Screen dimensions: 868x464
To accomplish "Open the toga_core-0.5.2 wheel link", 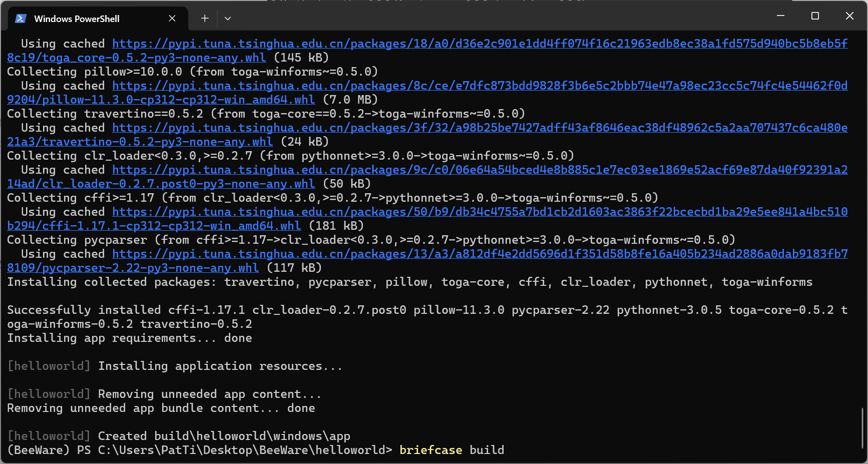I will 137,58.
